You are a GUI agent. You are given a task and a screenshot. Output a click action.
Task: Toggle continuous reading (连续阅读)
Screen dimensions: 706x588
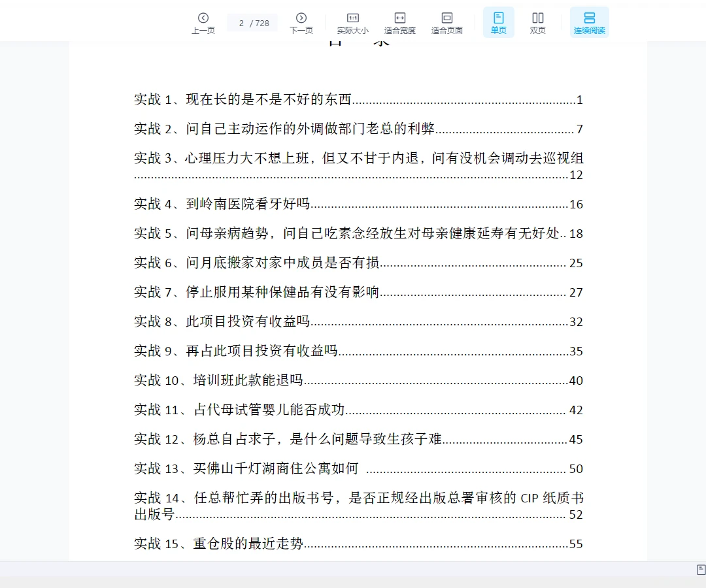click(x=590, y=22)
